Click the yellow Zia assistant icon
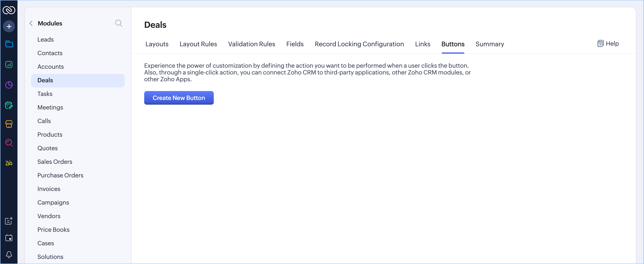The width and height of the screenshot is (644, 264). coord(9,163)
